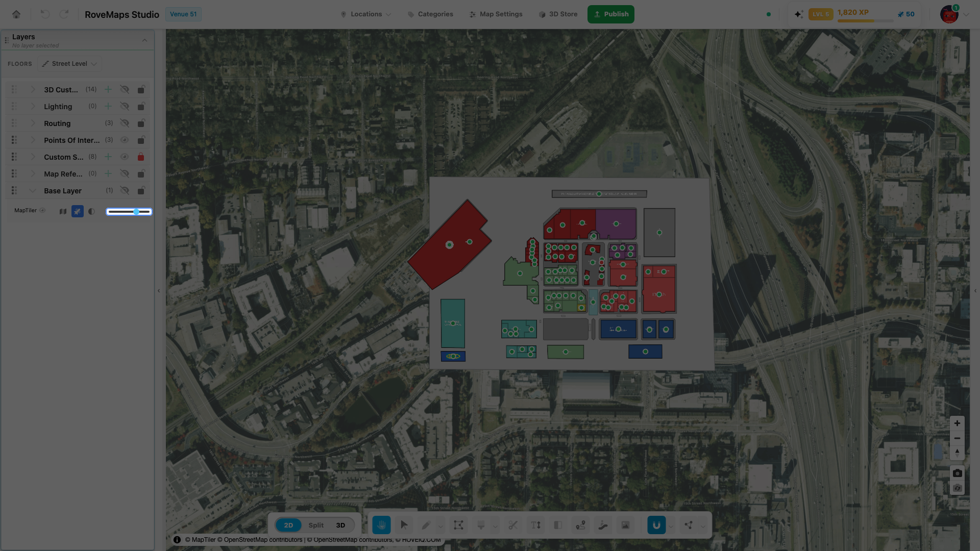Select the pencil draw tool
The image size is (980, 551).
coord(426,525)
